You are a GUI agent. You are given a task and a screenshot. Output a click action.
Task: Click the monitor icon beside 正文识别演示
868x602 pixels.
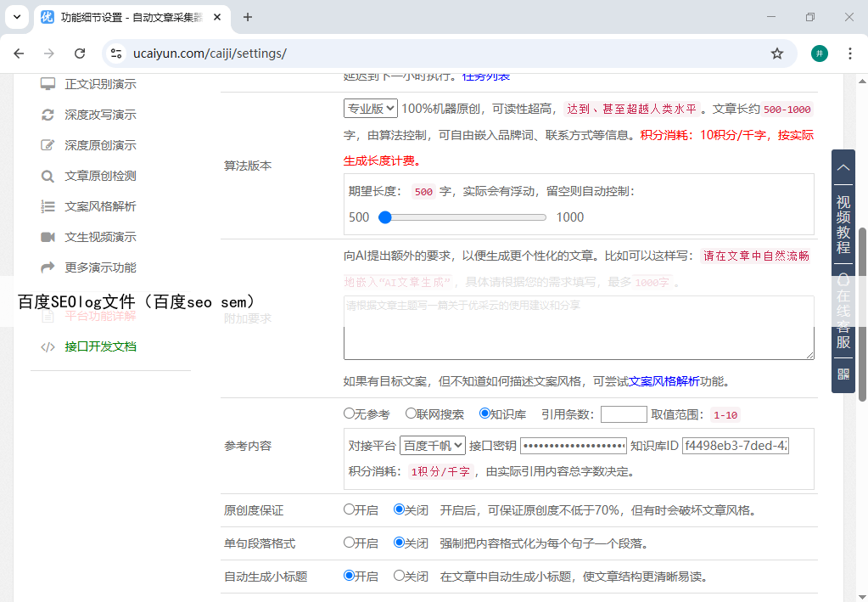click(x=48, y=84)
